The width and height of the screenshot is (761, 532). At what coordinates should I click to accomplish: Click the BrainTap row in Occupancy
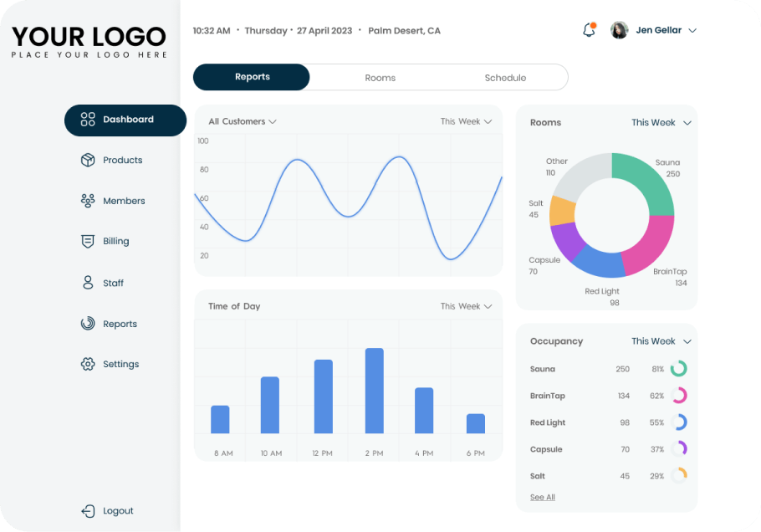pyautogui.click(x=609, y=396)
